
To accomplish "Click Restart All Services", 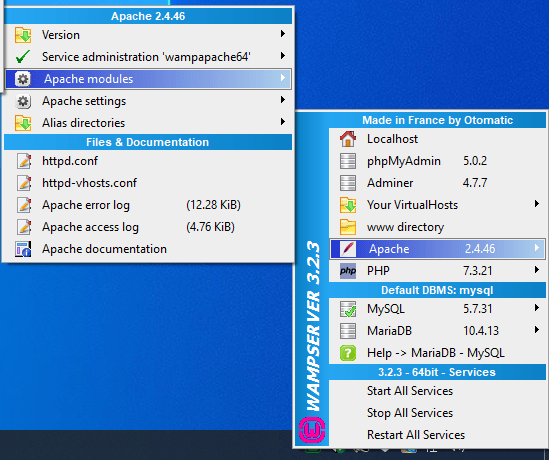I will [437, 435].
